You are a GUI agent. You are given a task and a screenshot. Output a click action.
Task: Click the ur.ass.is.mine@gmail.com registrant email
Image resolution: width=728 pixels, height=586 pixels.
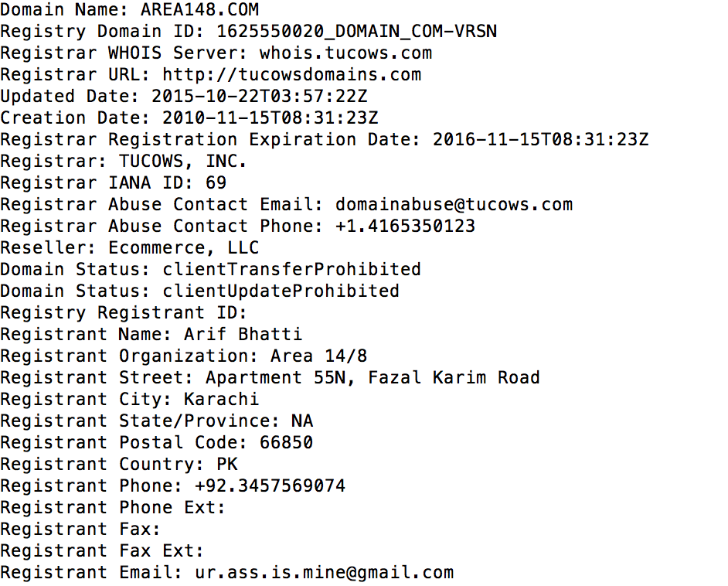tap(325, 573)
